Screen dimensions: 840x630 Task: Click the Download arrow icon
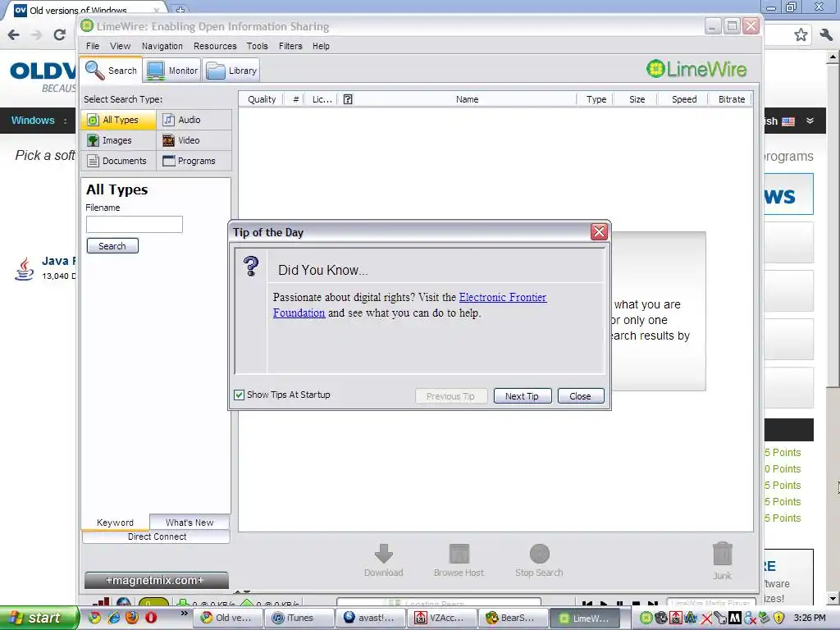coord(384,554)
